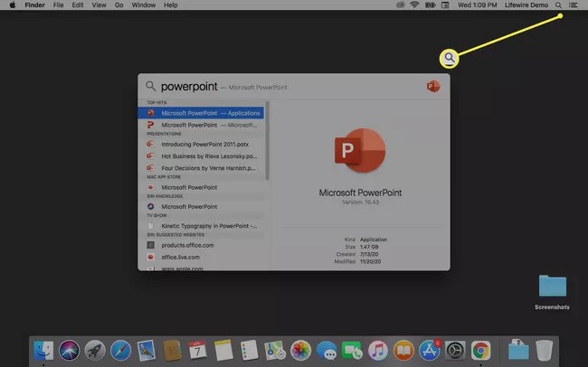Open Reminders from the Dock
Image resolution: width=588 pixels, height=367 pixels.
249,351
